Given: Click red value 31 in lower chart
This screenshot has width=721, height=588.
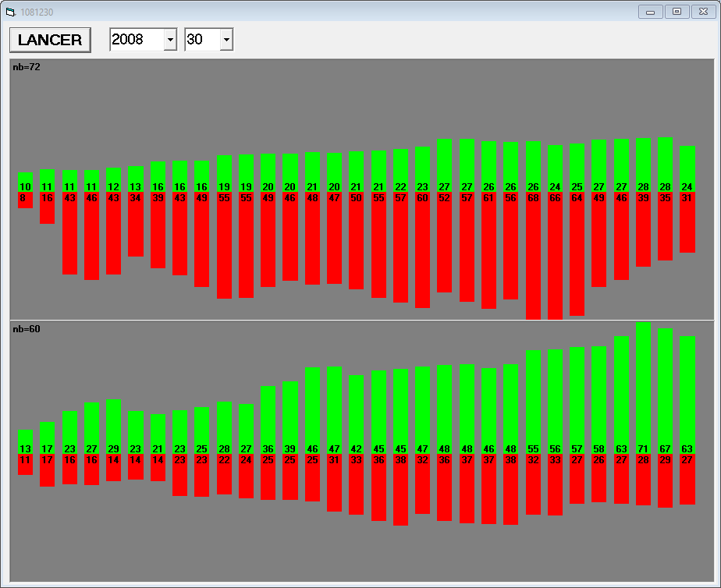Looking at the screenshot, I should [x=334, y=460].
